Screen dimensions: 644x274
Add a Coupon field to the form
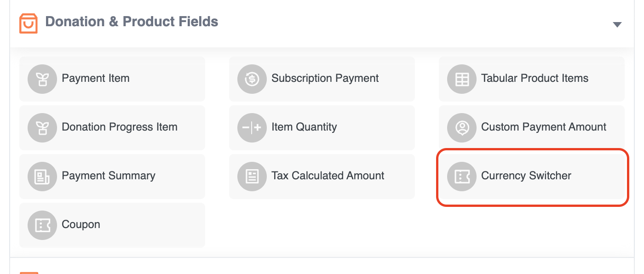112,225
